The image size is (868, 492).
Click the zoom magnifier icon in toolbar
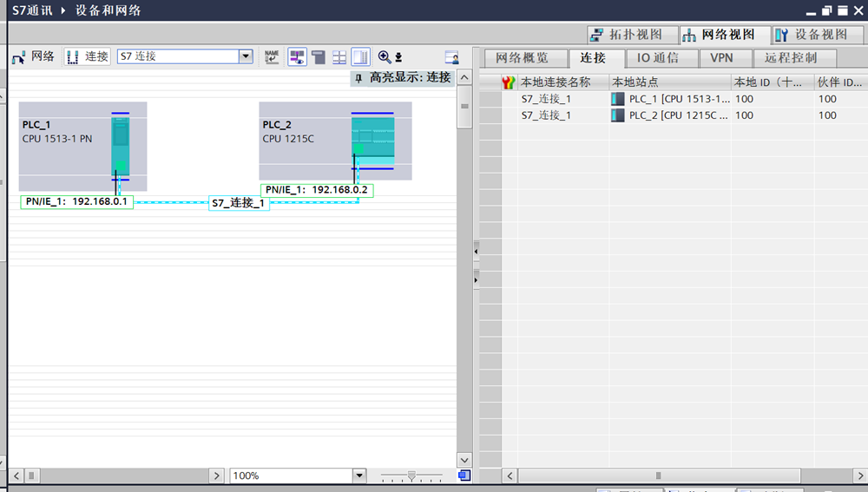coord(385,57)
